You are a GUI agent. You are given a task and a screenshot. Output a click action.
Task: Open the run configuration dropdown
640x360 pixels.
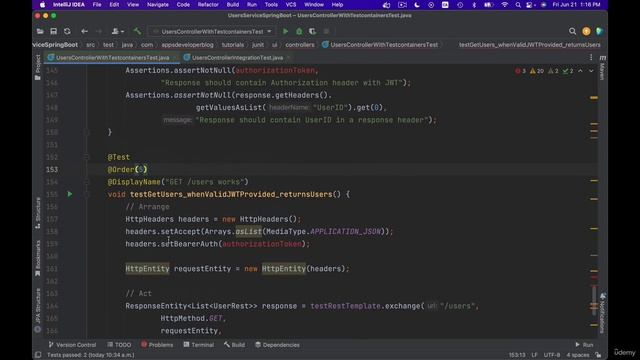pyautogui.click(x=211, y=31)
